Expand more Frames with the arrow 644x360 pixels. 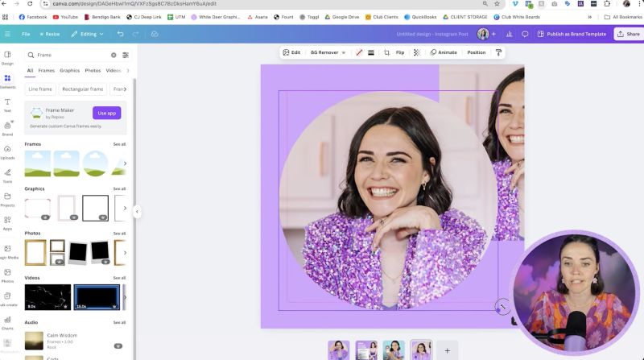125,163
